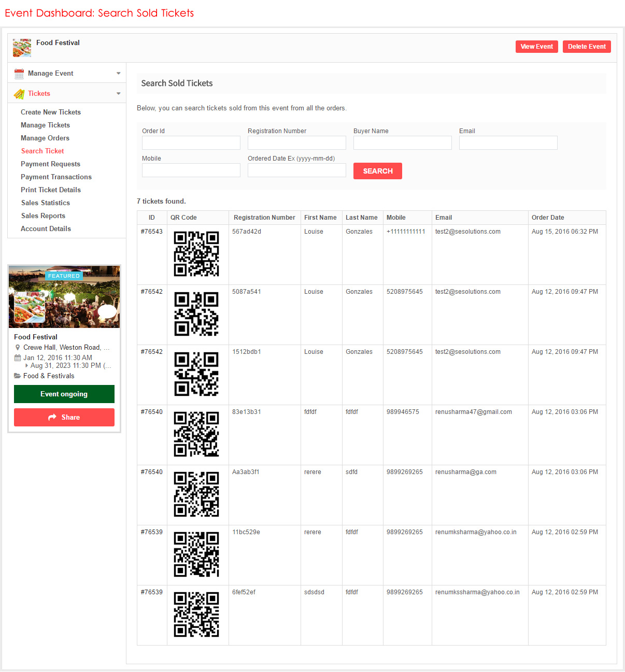Click the folder icon beside Food & Festivals
Image resolution: width=625 pixels, height=672 pixels.
click(18, 376)
